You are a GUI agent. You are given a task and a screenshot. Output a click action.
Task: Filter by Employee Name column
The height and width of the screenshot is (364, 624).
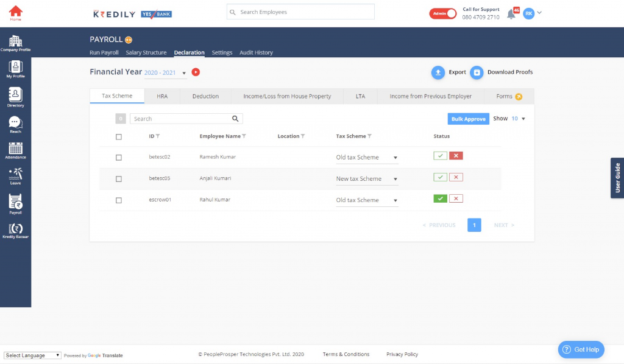(244, 136)
